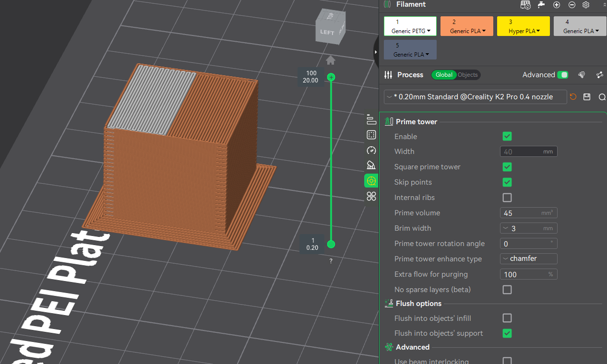Open the Strength settings tab icon
Viewport: 607px width, 364px height.
pyautogui.click(x=371, y=135)
